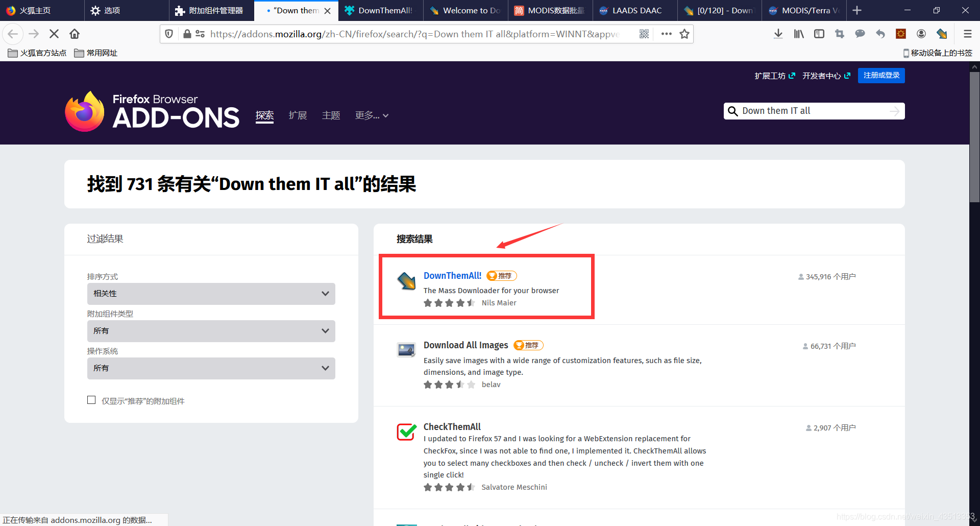The height and width of the screenshot is (526, 980).
Task: Close the "Down them" tab
Action: 328,11
